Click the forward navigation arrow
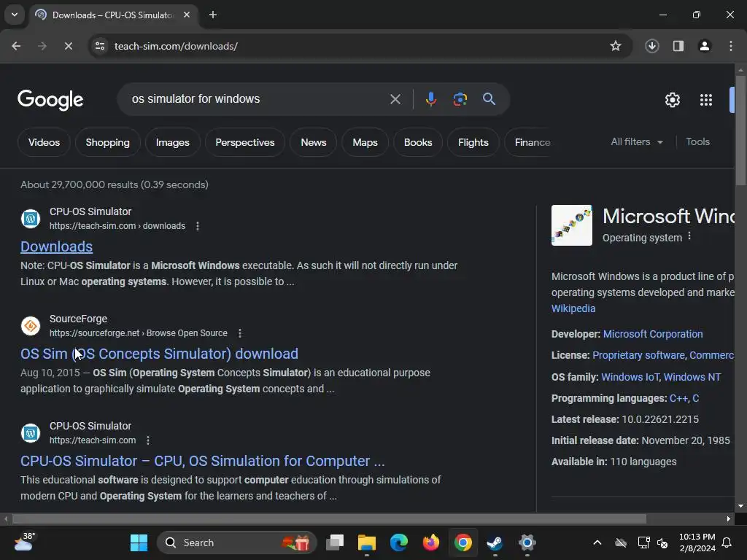This screenshot has width=747, height=560. point(42,46)
